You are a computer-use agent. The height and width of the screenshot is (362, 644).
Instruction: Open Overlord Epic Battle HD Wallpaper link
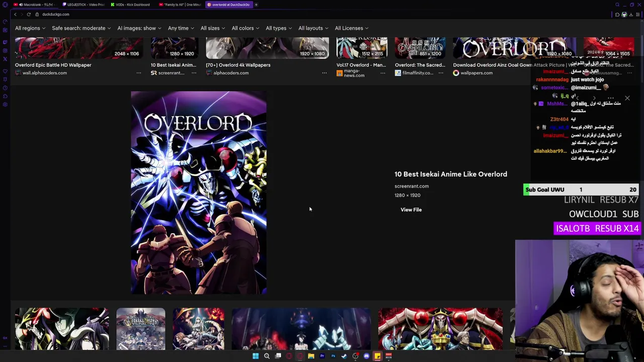(x=53, y=65)
